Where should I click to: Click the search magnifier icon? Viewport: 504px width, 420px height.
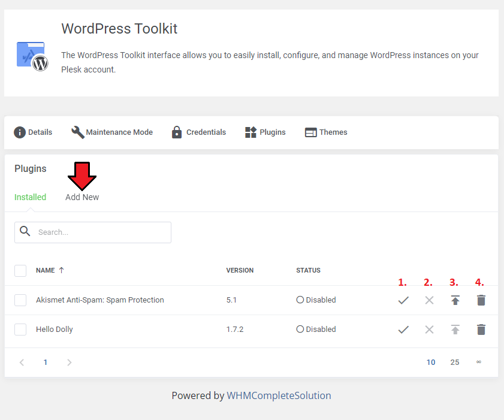pos(25,231)
